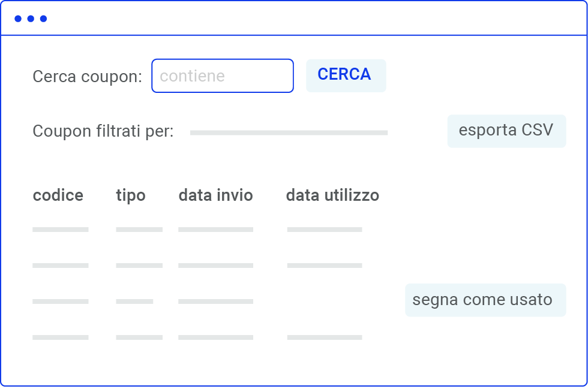Select the codice cell in the first row
The image size is (588, 389).
point(61,230)
